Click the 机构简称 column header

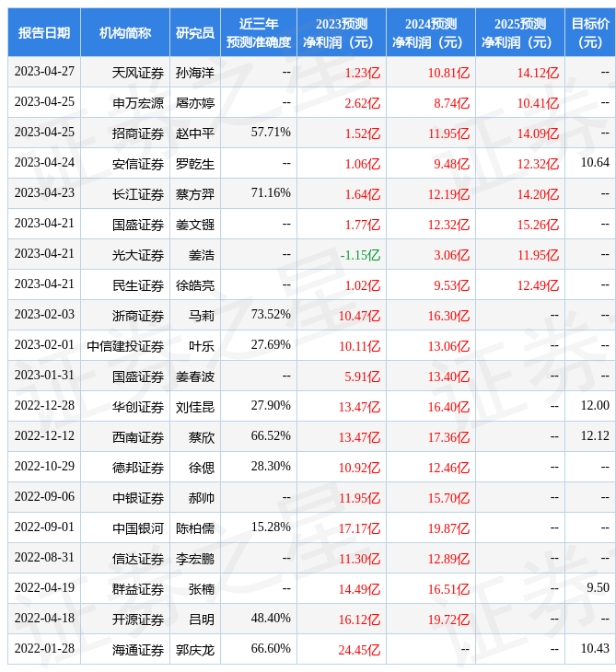click(125, 32)
